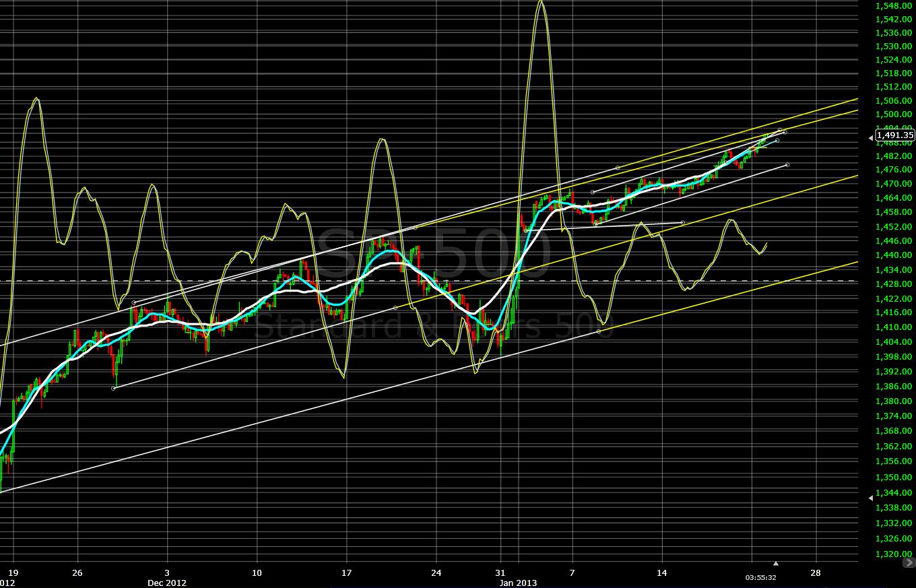Click the 1,536.00 price axis label

893,32
